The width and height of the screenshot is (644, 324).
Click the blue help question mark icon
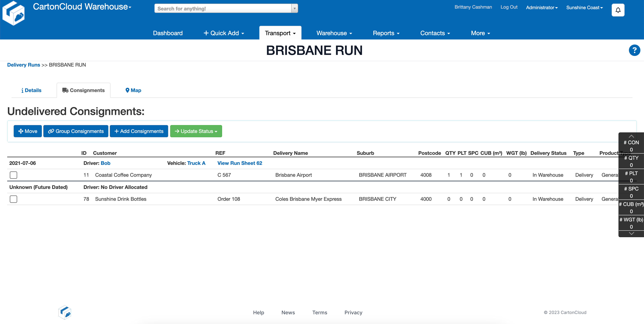coord(634,50)
